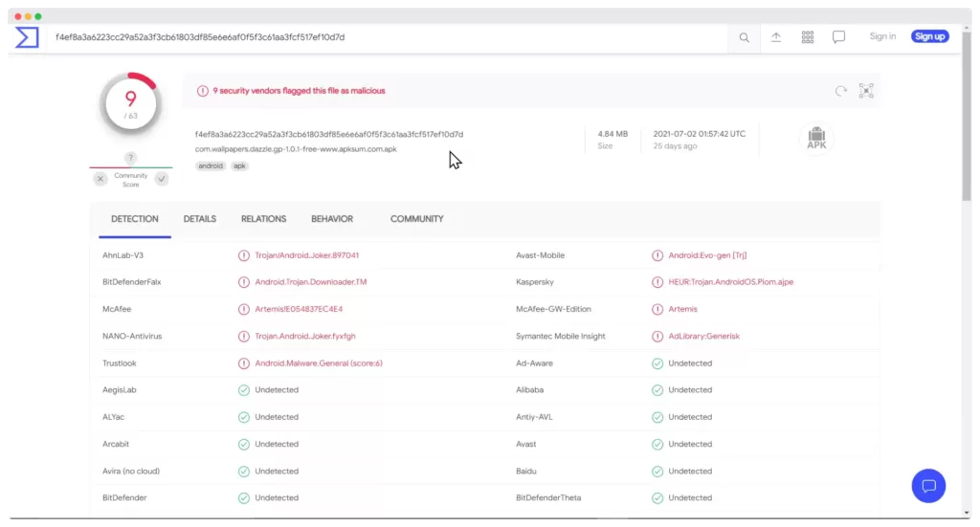980x527 pixels.
Task: Click the upload file icon
Action: pos(775,37)
